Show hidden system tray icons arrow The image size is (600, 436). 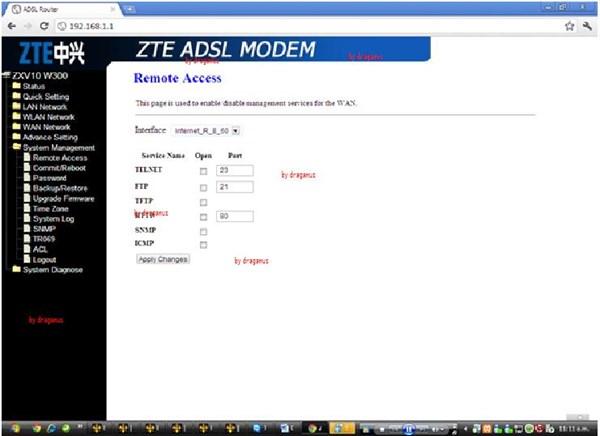coord(465,429)
